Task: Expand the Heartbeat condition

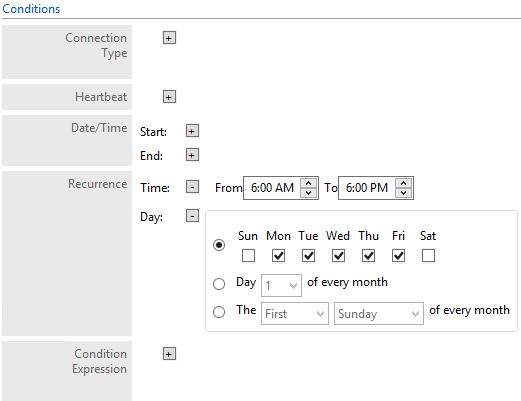Action: 169,97
